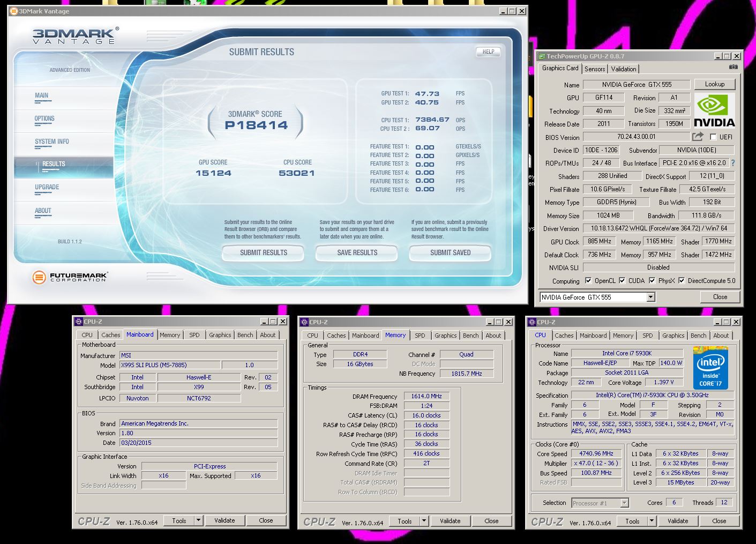Screen dimensions: 756x544
Task: Toggle the PhysX checkbox
Action: [x=652, y=280]
